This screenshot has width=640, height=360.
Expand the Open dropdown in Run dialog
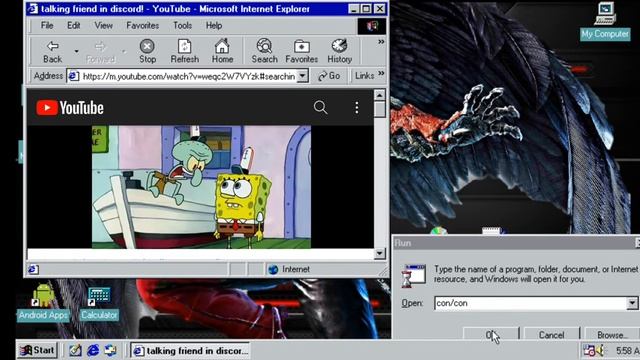pos(632,303)
